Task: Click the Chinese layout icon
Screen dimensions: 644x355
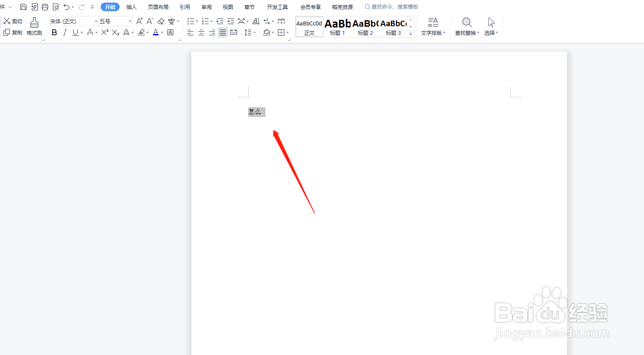Action: (241, 21)
